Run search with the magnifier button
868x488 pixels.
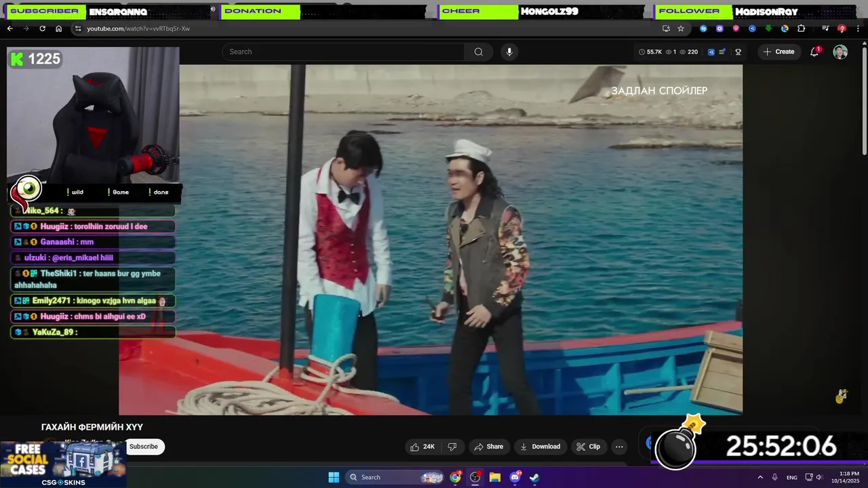click(x=479, y=52)
